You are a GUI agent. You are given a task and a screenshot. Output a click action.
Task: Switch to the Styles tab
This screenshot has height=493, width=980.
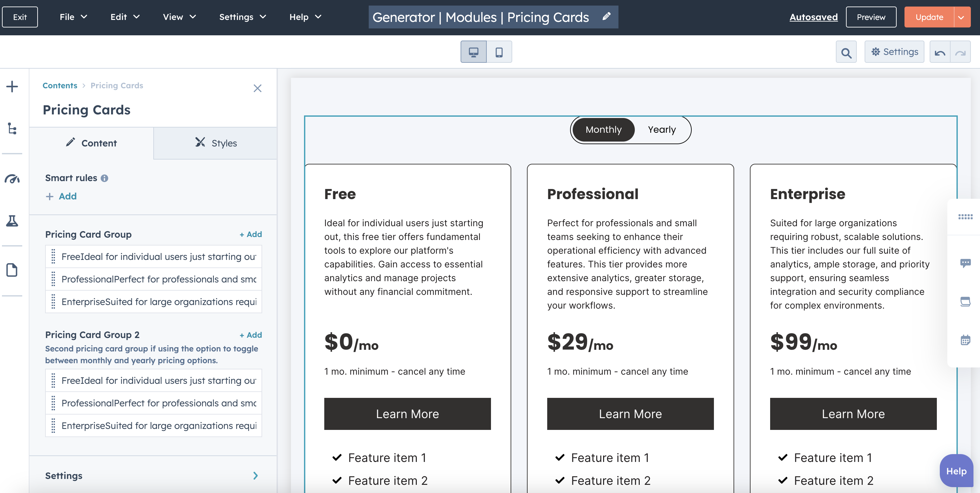(215, 143)
